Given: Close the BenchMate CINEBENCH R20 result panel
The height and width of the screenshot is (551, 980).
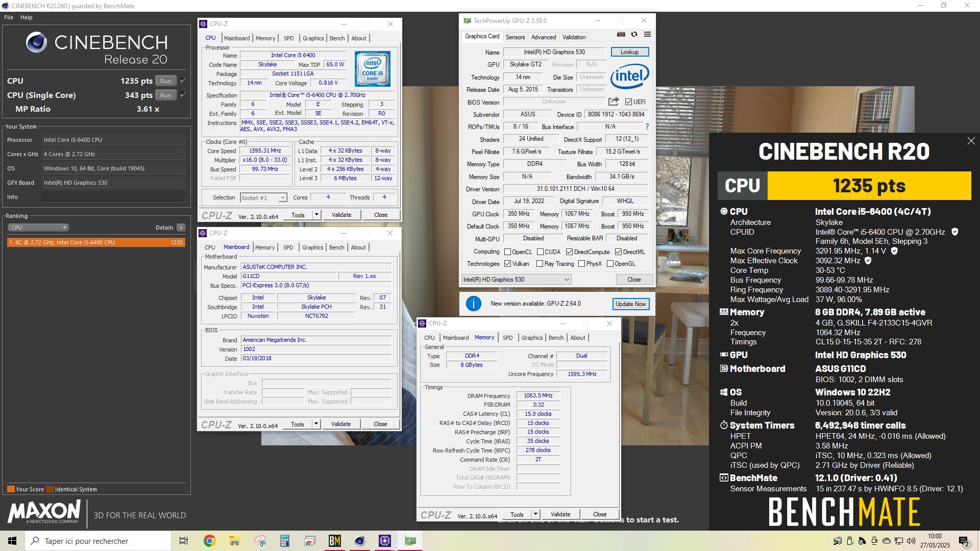Looking at the screenshot, I should coord(971,141).
